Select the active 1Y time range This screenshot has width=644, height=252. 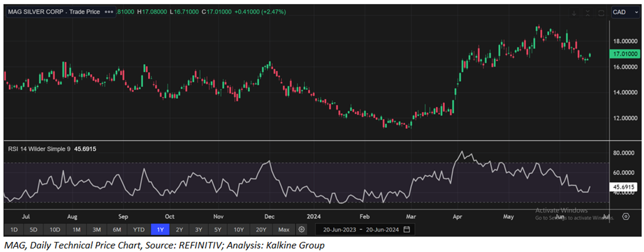pos(160,229)
